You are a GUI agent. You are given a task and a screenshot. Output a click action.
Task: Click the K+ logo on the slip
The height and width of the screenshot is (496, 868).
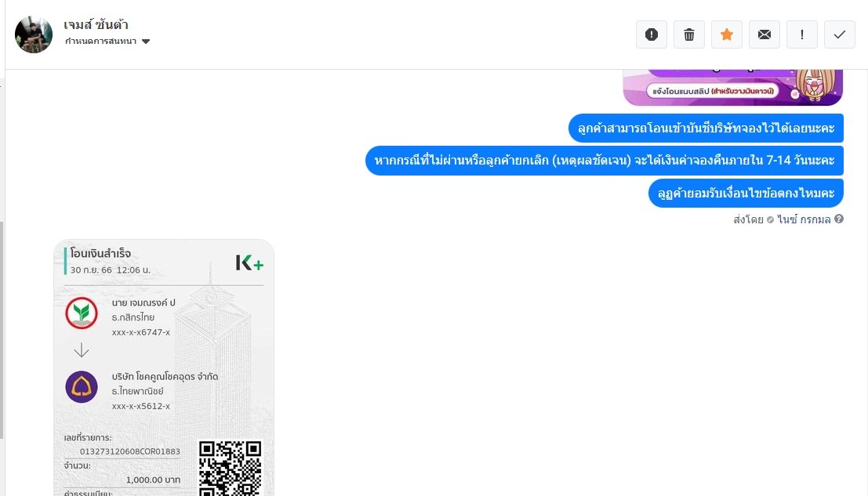pyautogui.click(x=249, y=262)
